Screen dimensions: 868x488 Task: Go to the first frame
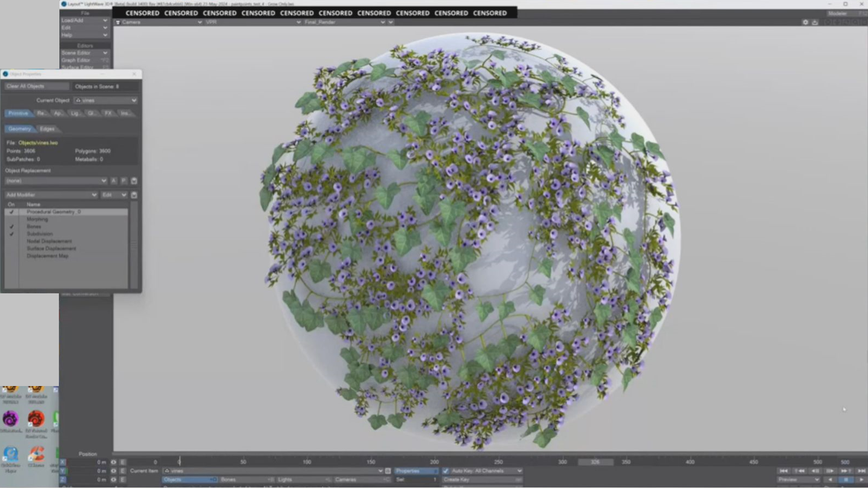pyautogui.click(x=784, y=471)
